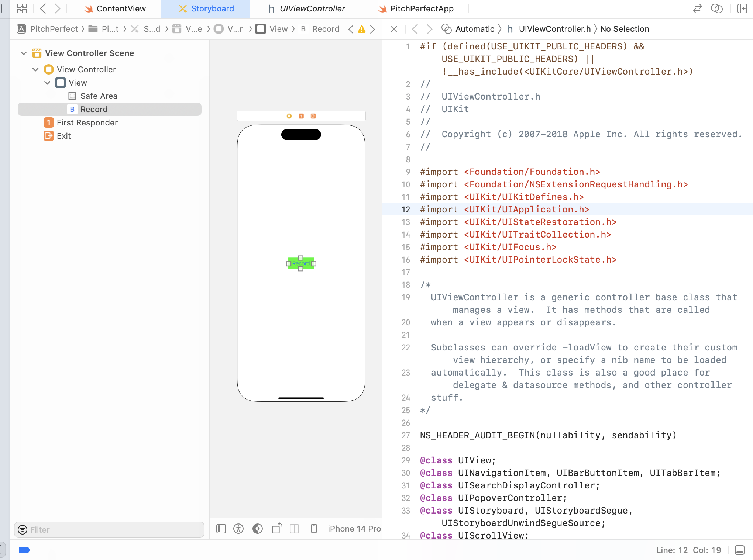Open the Pi...t folder breadcrumb
This screenshot has width=753, height=560.
point(104,29)
